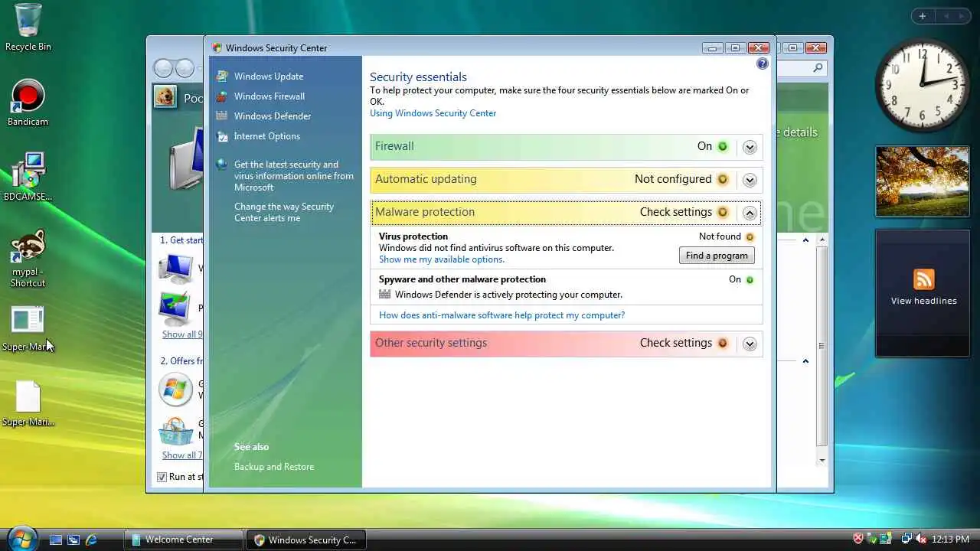Click the Spyware and other malware protection text
The height and width of the screenshot is (551, 980).
pyautogui.click(x=462, y=279)
